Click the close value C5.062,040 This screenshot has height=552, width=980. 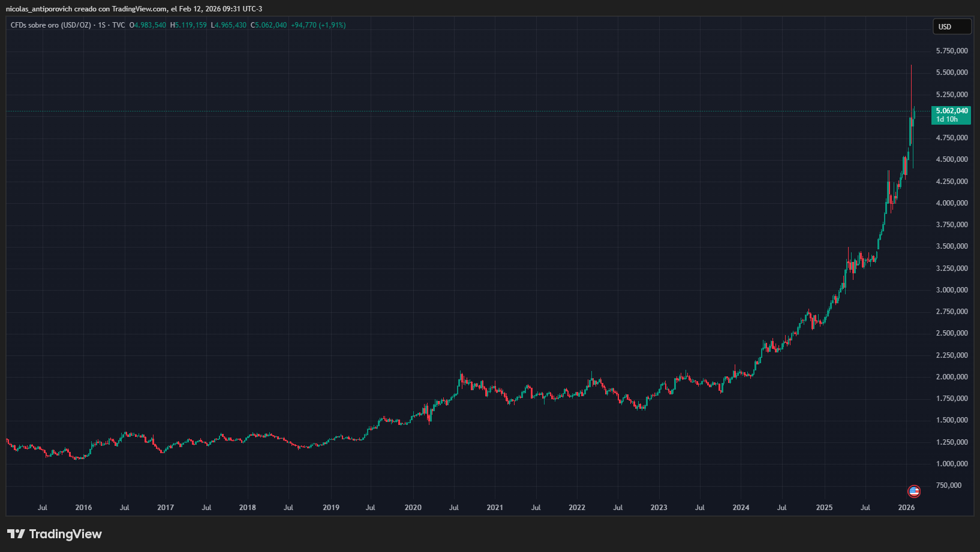[x=269, y=25]
